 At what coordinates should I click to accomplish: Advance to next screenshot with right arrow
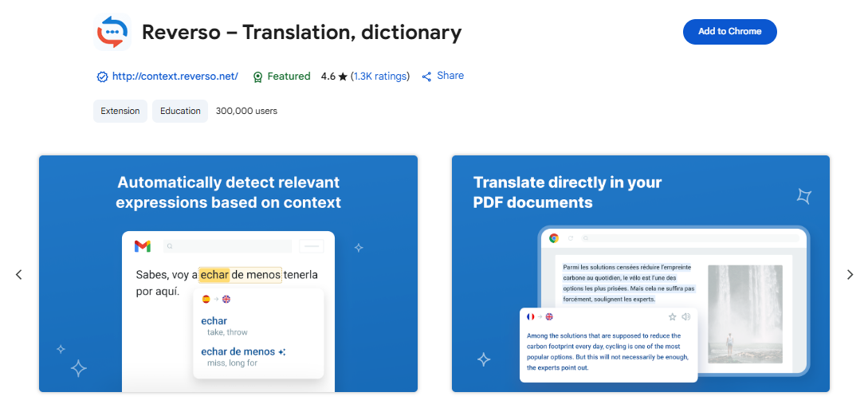(x=850, y=274)
